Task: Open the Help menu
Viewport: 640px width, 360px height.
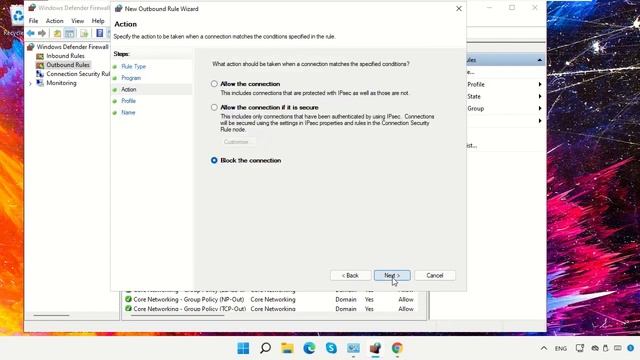Action: coord(98,21)
